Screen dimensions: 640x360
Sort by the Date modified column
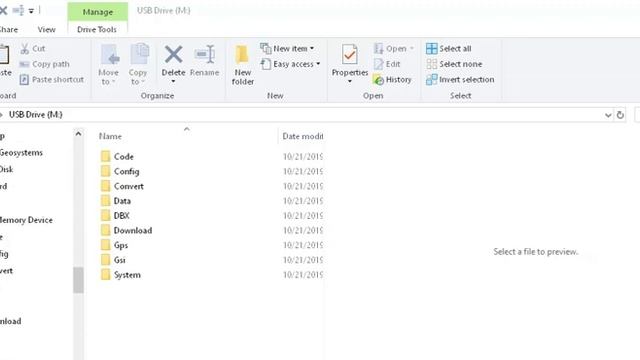[302, 136]
